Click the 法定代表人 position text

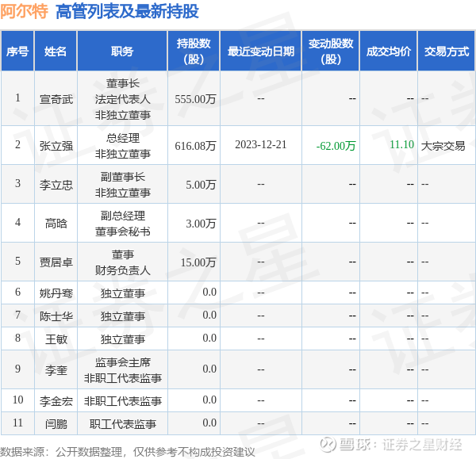(x=123, y=99)
